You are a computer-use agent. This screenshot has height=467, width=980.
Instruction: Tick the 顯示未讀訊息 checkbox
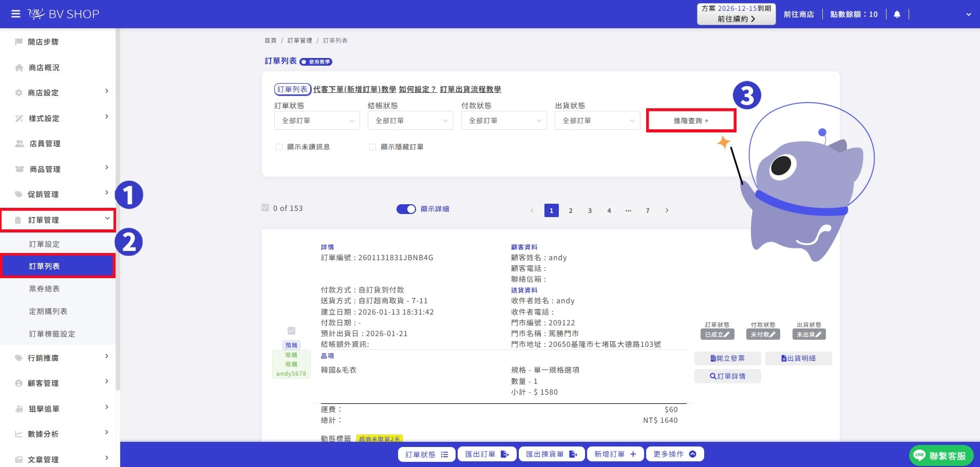tap(279, 147)
